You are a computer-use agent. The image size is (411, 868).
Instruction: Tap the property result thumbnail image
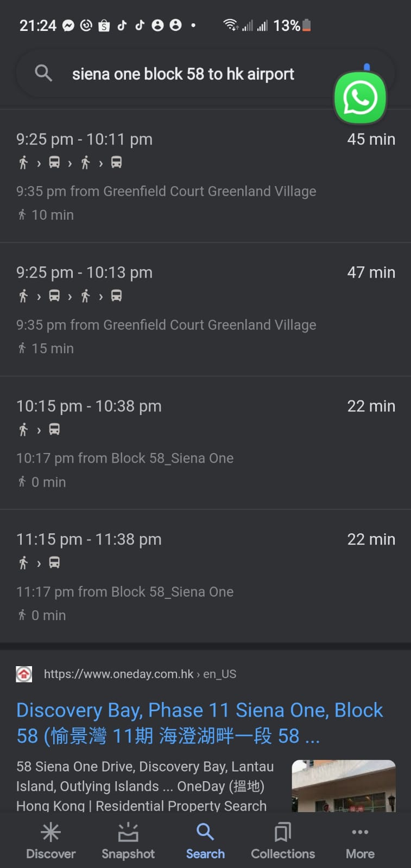344,786
